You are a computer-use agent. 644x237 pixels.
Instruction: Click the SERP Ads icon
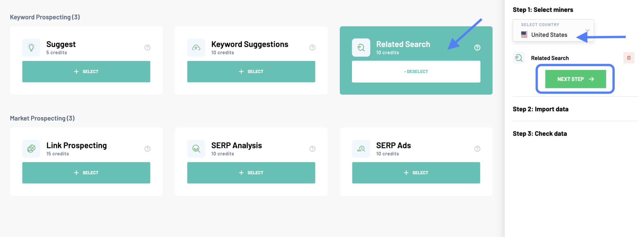point(361,148)
